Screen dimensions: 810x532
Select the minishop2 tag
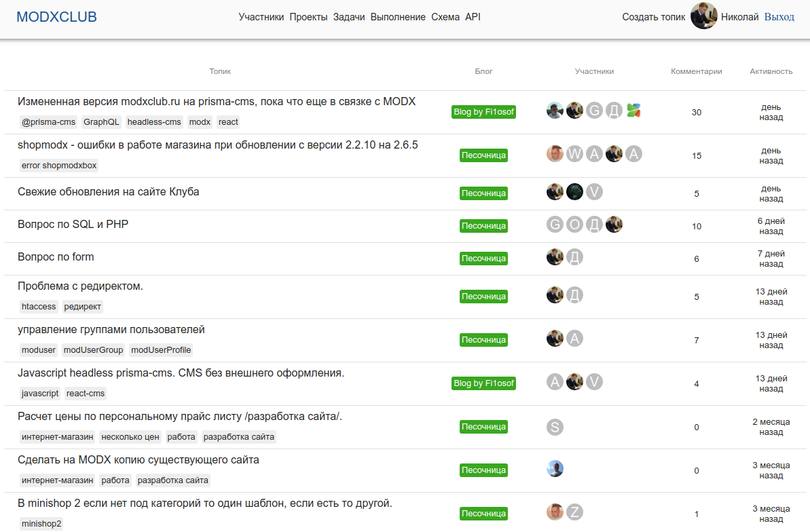(x=41, y=524)
